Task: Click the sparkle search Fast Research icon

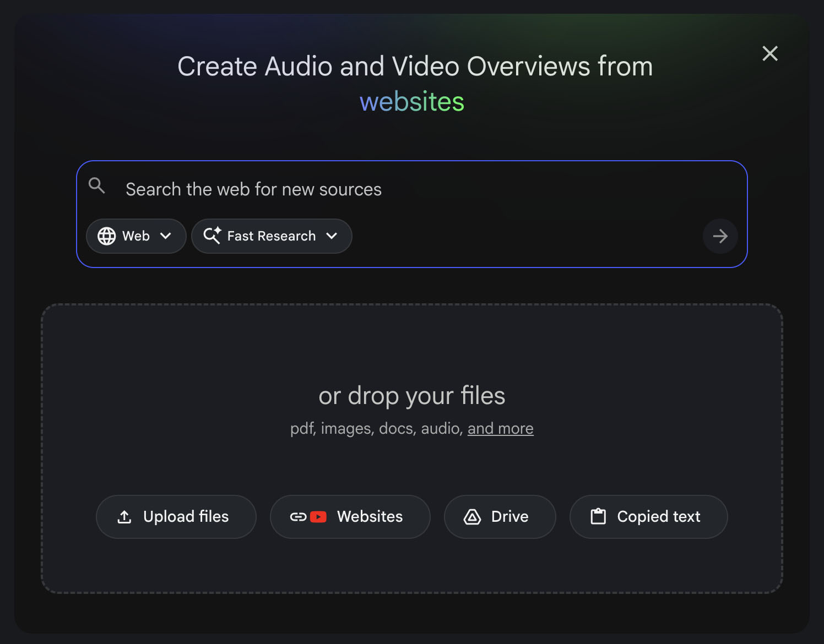Action: click(x=212, y=236)
